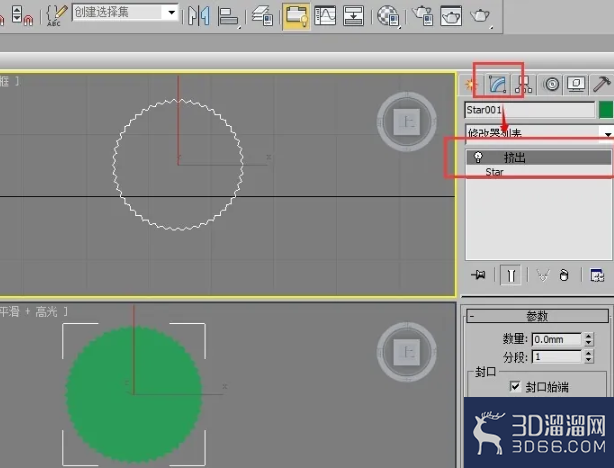Switch to the Utilities hammer tab
This screenshot has width=614, height=468.
[x=601, y=84]
